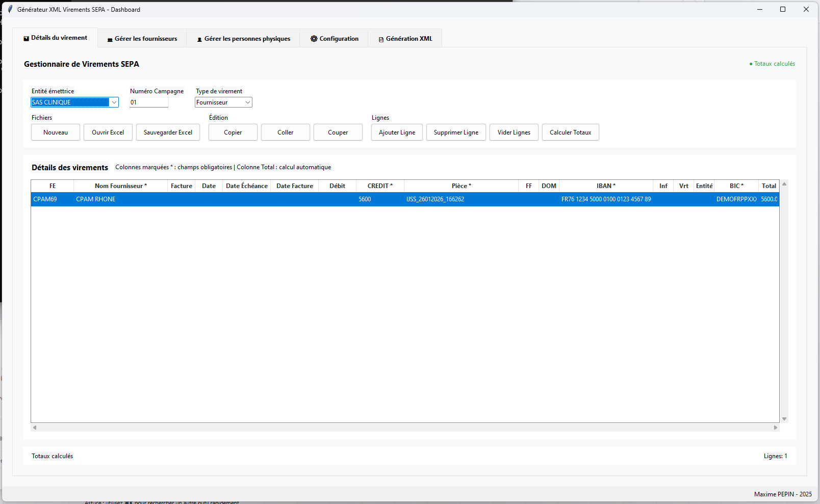Viewport: 820px width, 504px height.
Task: Click the Nouveau button
Action: click(x=56, y=132)
